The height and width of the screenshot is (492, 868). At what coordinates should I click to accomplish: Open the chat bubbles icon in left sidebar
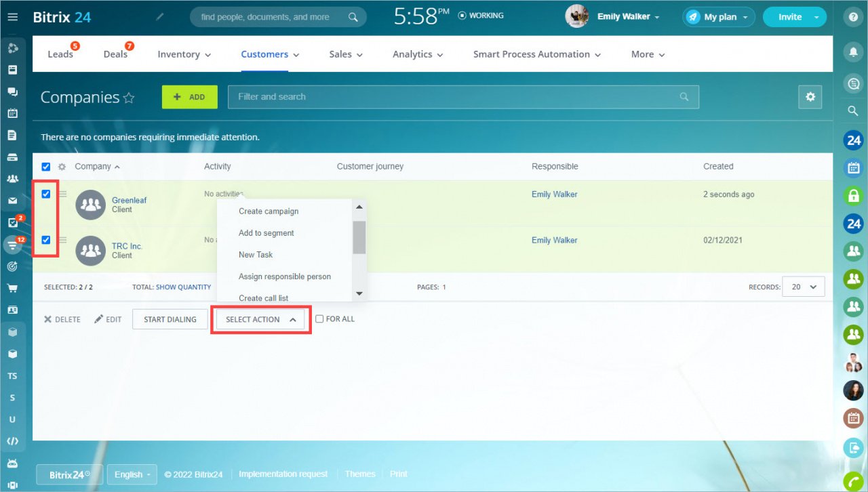coord(12,91)
